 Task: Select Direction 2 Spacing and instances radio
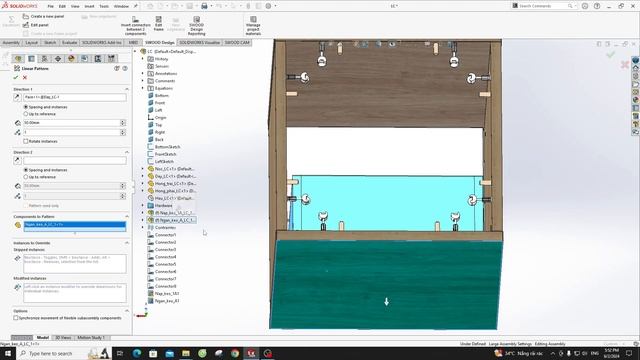click(26, 170)
